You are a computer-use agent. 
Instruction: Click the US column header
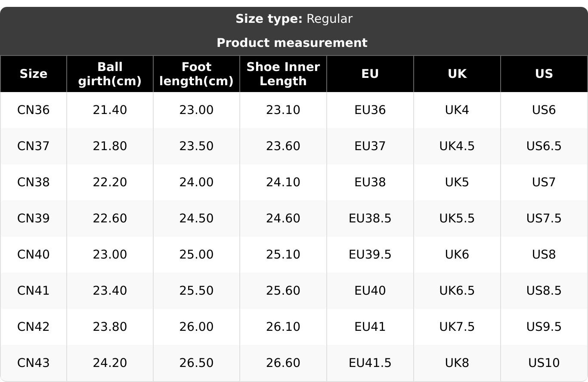coord(544,74)
